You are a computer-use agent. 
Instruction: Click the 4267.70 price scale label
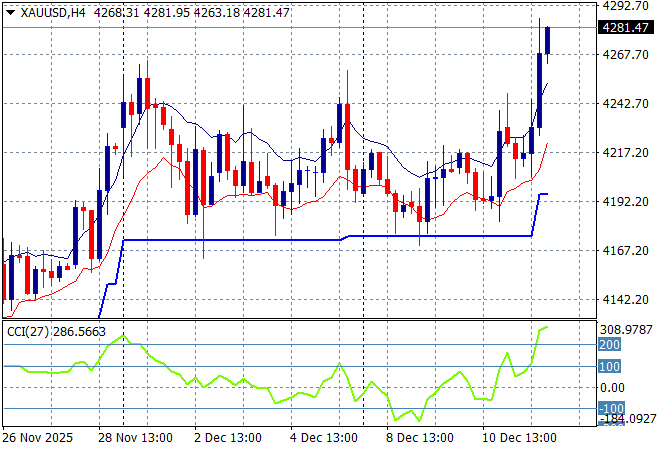tap(628, 54)
